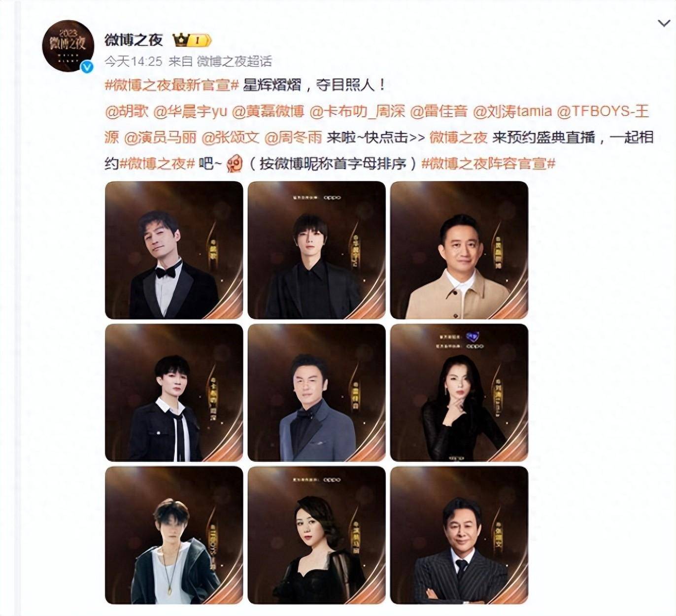Open the @卡布叻_周深 mention

click(357, 111)
